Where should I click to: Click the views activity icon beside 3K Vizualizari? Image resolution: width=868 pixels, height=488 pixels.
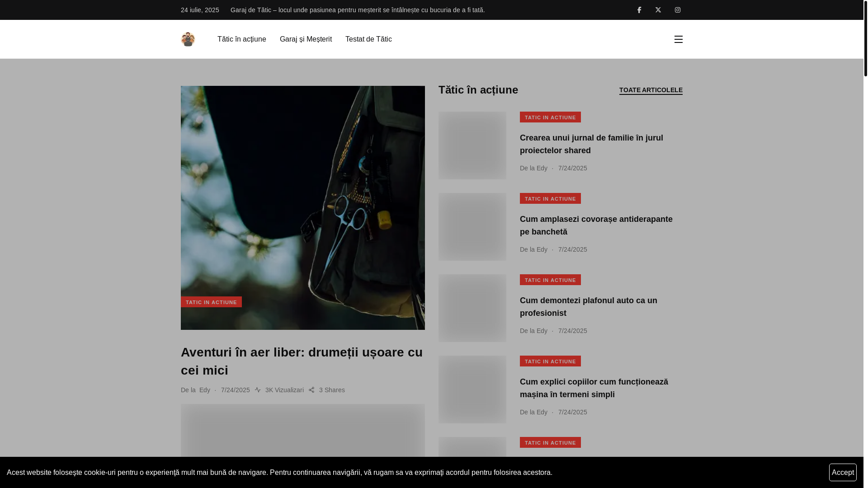258,390
